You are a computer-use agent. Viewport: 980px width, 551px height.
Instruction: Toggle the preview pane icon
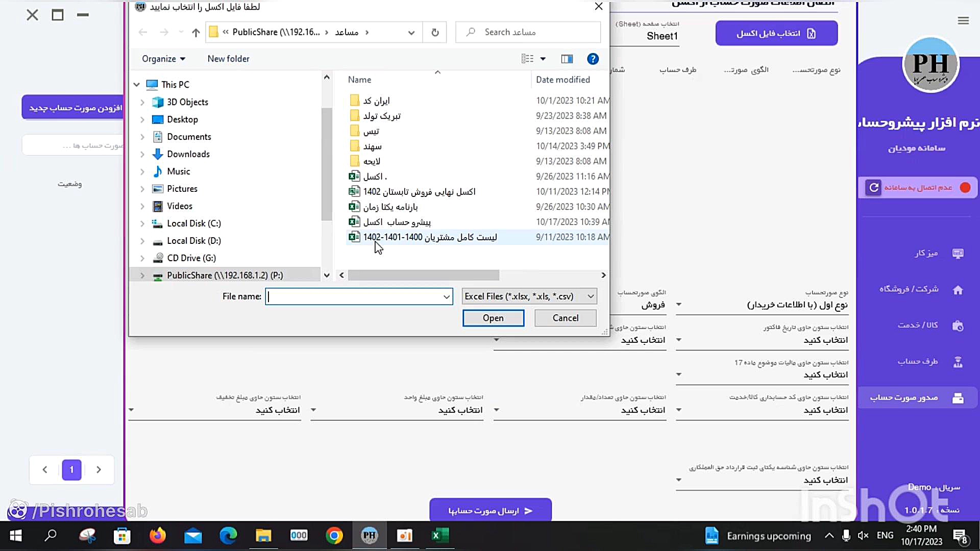coord(567,59)
